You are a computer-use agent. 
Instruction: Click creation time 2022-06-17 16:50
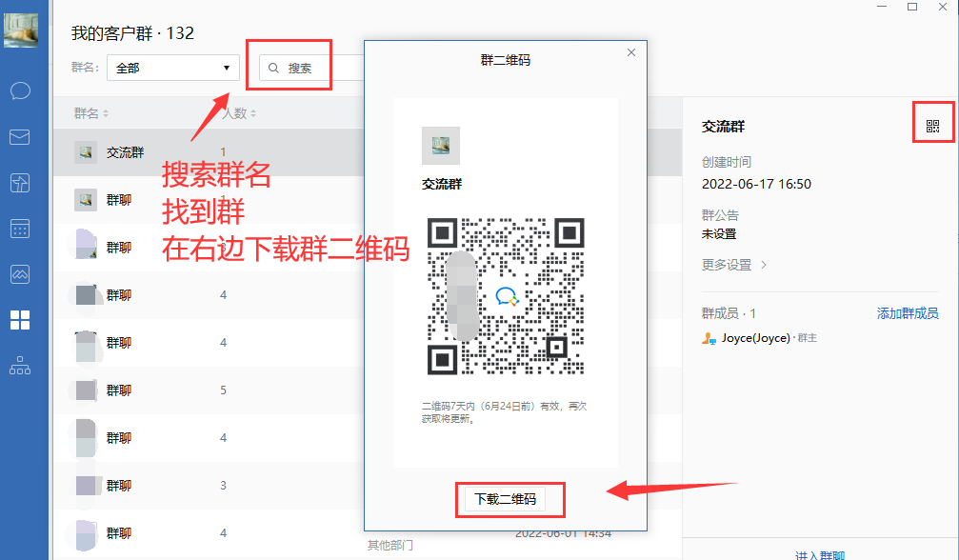(x=756, y=184)
